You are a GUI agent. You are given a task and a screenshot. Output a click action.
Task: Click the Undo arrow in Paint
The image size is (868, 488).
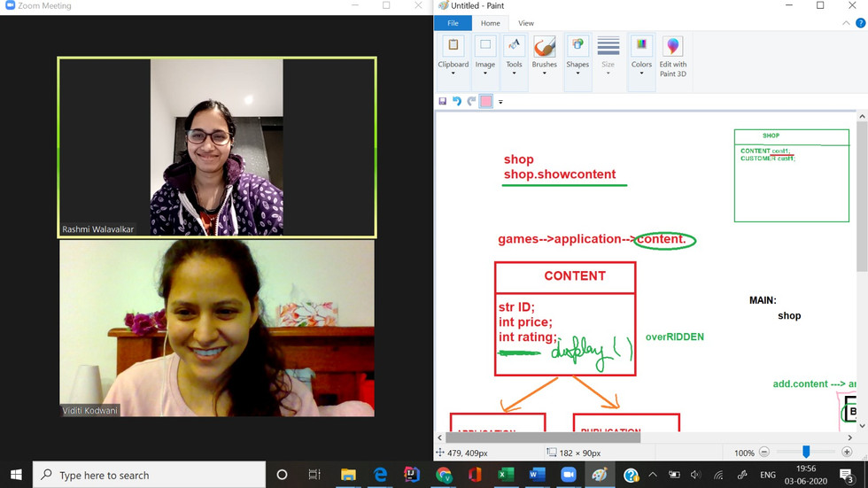pyautogui.click(x=457, y=101)
